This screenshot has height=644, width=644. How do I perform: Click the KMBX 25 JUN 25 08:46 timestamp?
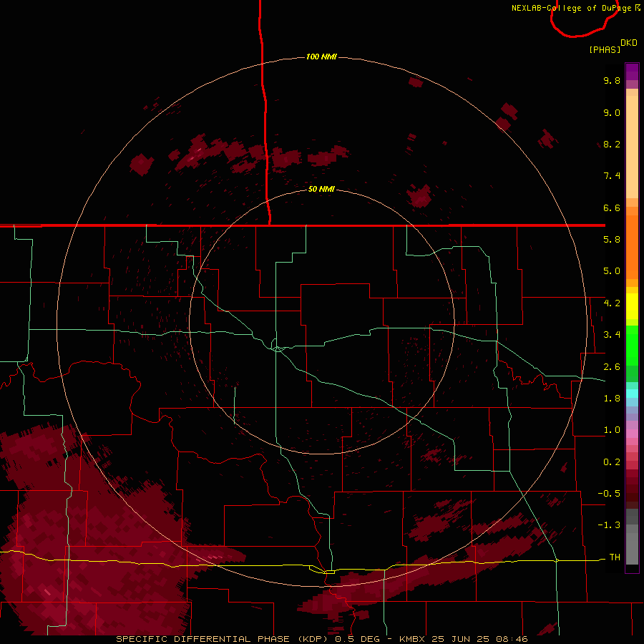[463, 639]
